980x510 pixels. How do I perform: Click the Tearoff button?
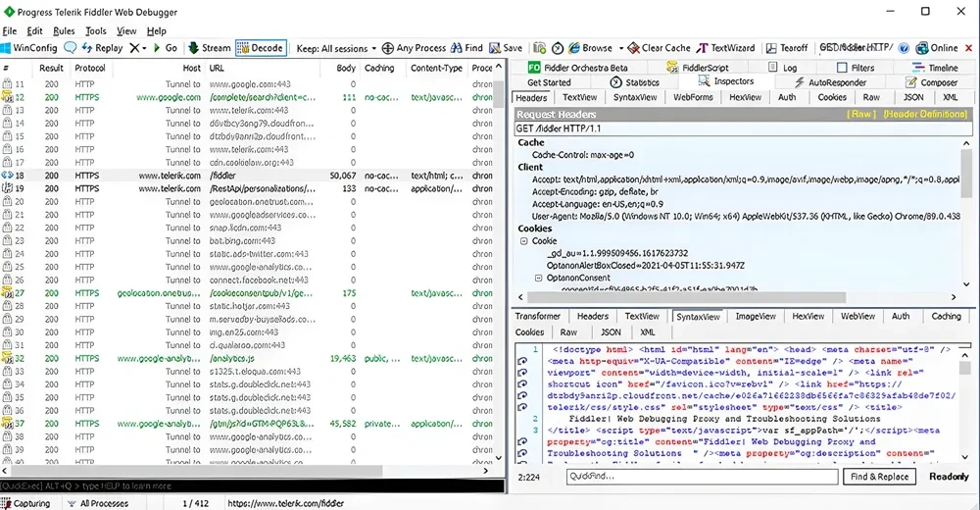787,47
